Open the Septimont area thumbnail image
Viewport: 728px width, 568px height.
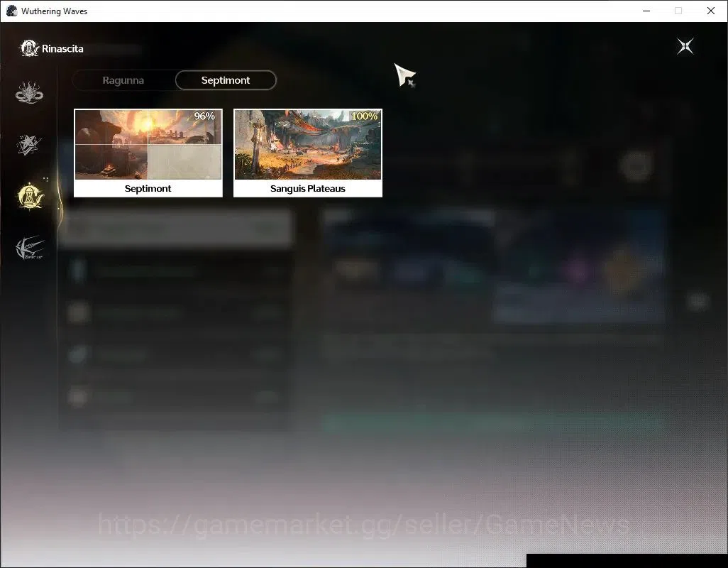[x=148, y=144]
